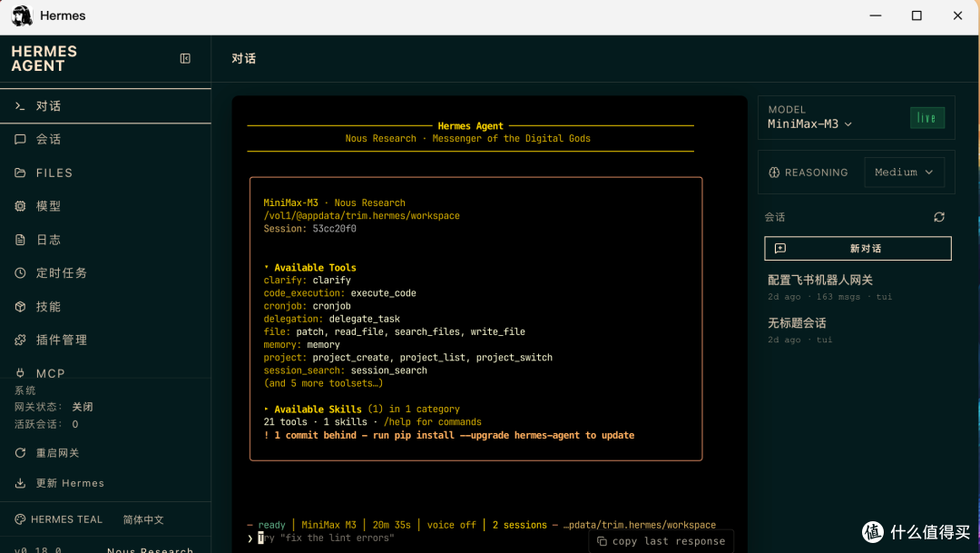Click the 活跃会话: 0 status text
980x553 pixels.
point(46,424)
